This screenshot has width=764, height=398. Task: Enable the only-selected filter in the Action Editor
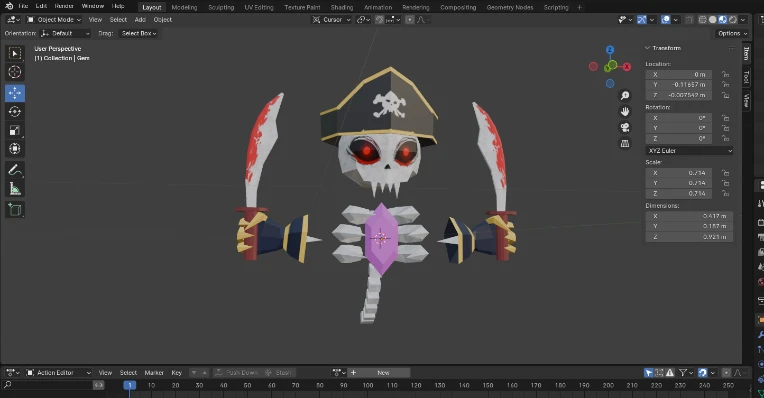pyautogui.click(x=649, y=373)
